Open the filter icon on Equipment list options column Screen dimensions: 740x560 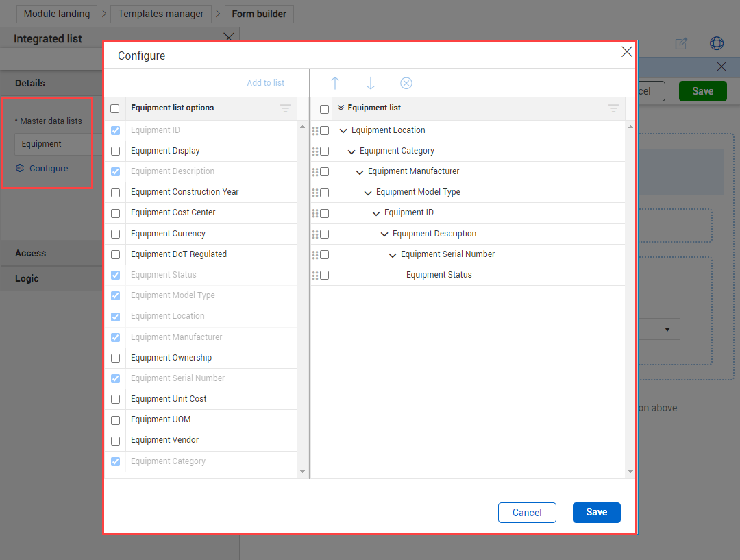pyautogui.click(x=285, y=108)
